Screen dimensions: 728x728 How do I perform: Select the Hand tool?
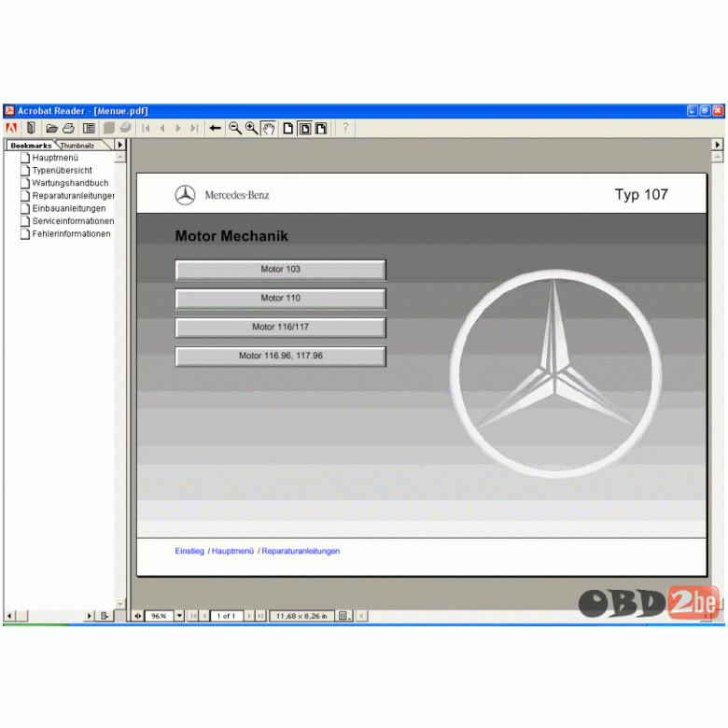pyautogui.click(x=269, y=128)
